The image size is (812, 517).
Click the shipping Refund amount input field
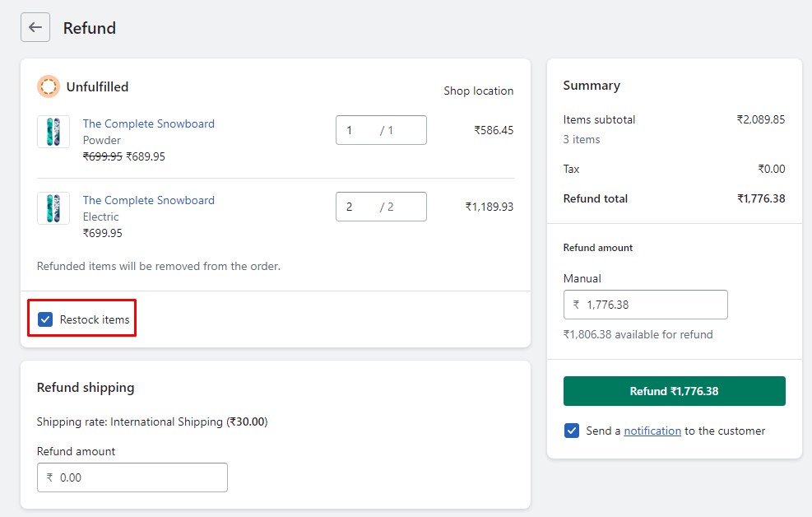coord(140,477)
